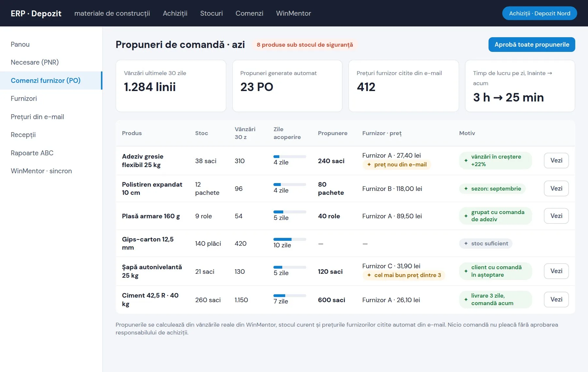Screen dimensions: 588x372
Task: Open Stocuri in the top navigation
Action: click(x=211, y=13)
